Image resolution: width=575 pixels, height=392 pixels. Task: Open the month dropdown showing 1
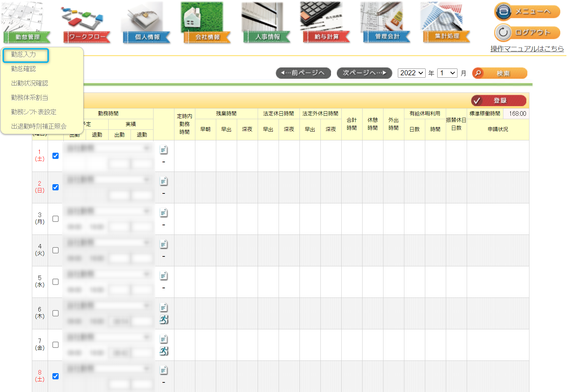[x=447, y=73]
